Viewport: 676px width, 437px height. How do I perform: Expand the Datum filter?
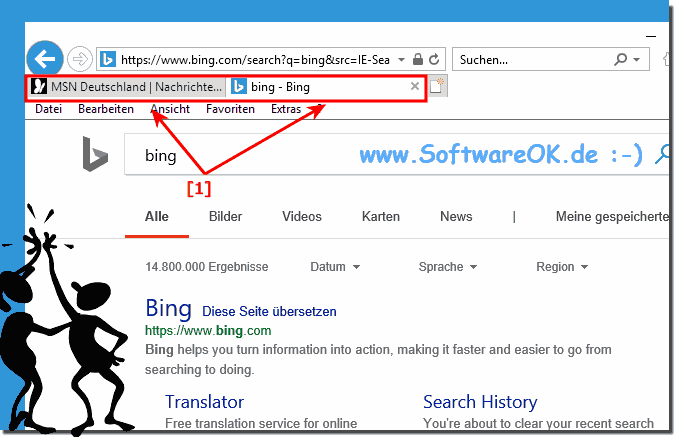335,267
